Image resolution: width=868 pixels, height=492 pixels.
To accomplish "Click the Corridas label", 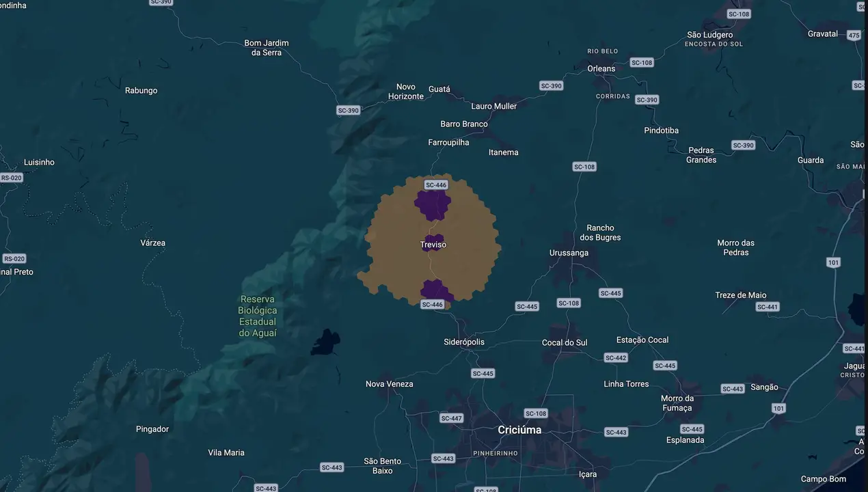I will tap(613, 96).
